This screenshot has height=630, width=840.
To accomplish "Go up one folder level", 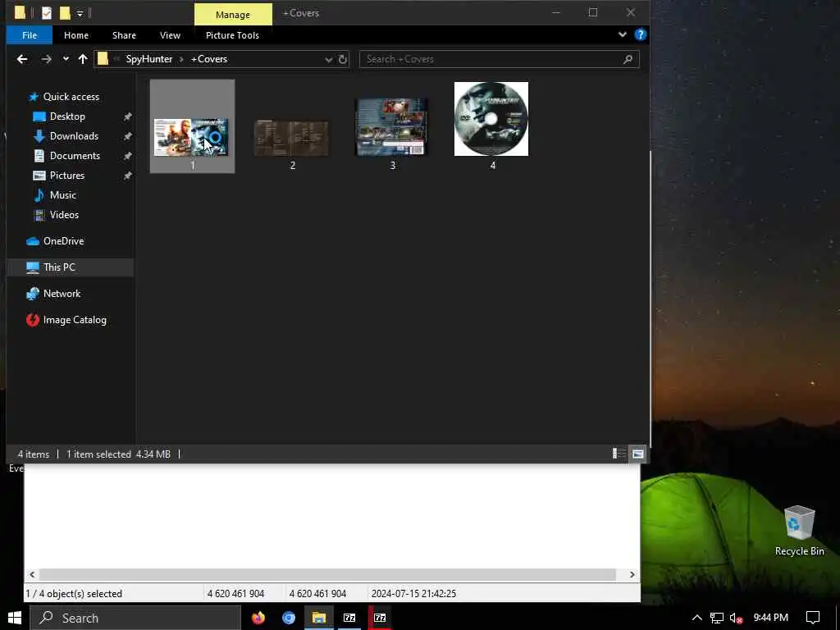I will 83,59.
